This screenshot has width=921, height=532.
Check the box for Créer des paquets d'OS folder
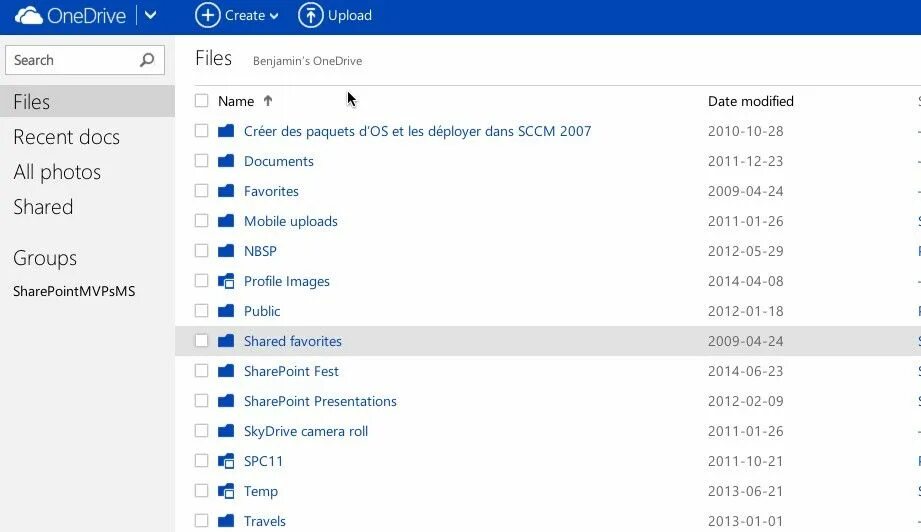tap(201, 130)
